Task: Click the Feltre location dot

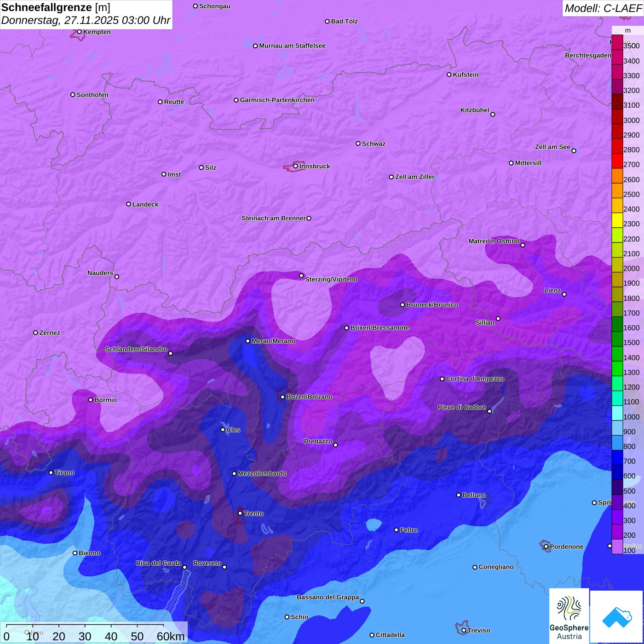Action: click(x=397, y=530)
